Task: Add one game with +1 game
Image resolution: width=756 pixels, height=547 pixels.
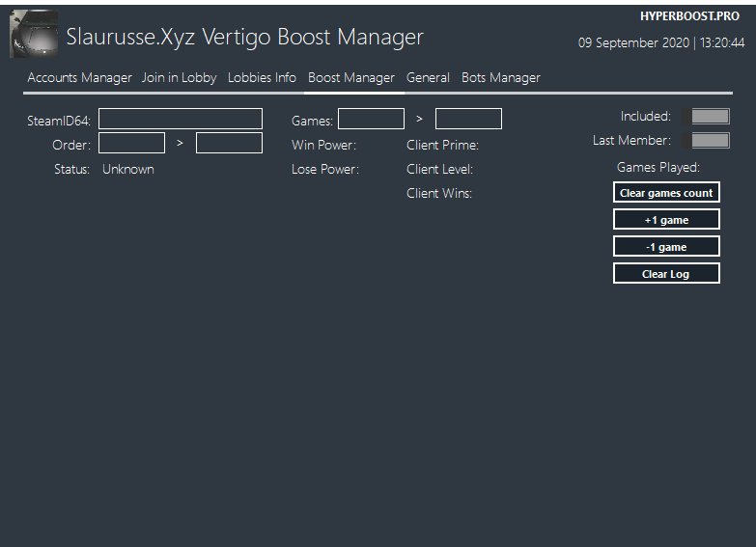Action: click(666, 219)
